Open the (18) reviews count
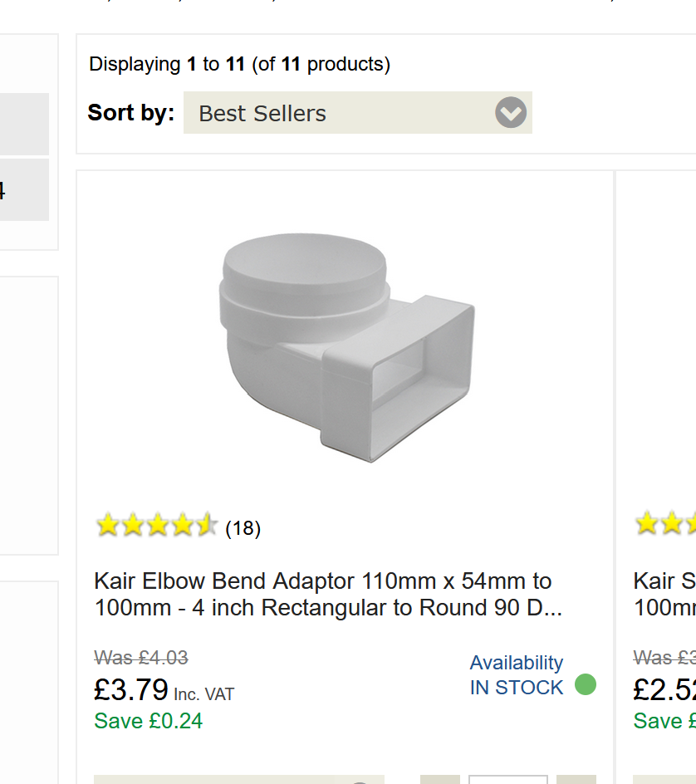Viewport: 696px width, 784px height. (243, 528)
